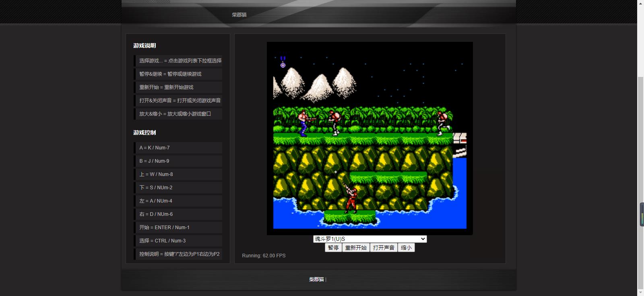Shrink the game window using 缩小

point(406,248)
